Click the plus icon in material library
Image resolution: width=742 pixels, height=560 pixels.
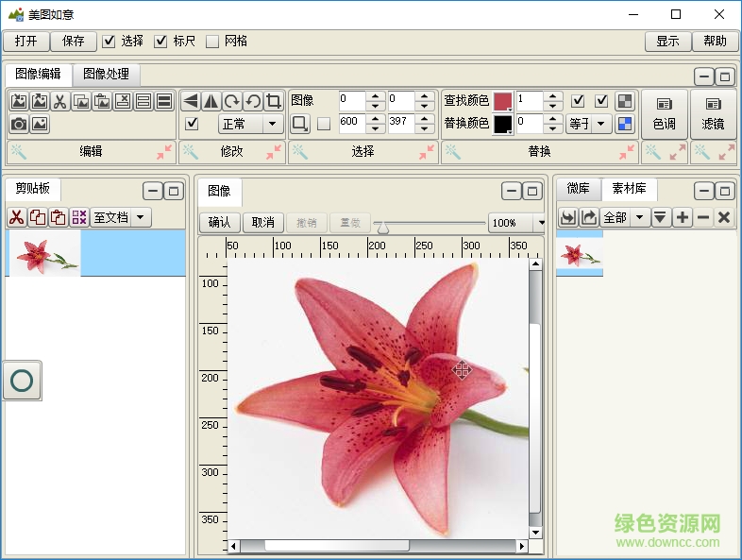(x=683, y=217)
